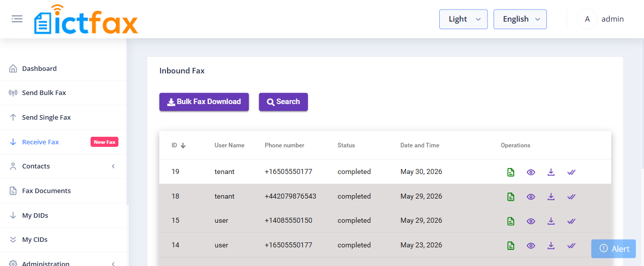This screenshot has width=644, height=266.
Task: Open document icon for fax 18
Action: click(x=511, y=197)
